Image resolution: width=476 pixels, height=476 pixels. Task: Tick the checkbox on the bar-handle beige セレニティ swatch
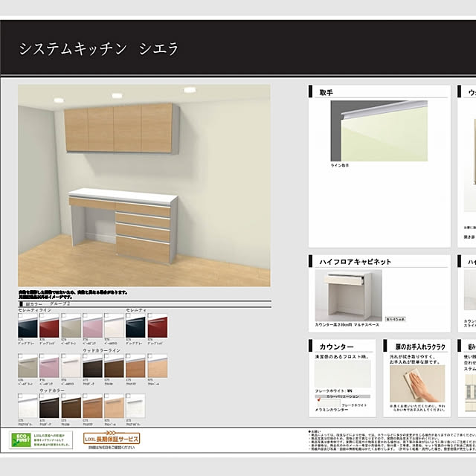click(x=20, y=356)
